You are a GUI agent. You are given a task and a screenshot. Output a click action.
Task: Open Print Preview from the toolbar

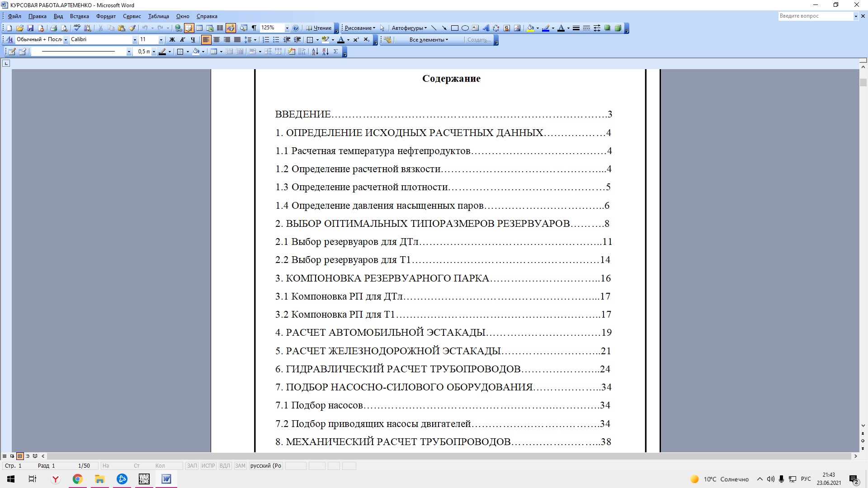point(64,28)
